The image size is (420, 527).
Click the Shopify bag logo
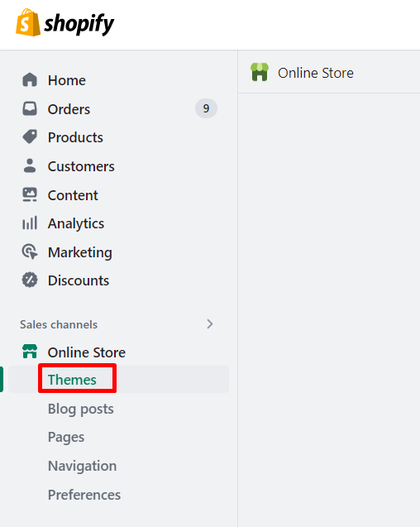[x=28, y=22]
